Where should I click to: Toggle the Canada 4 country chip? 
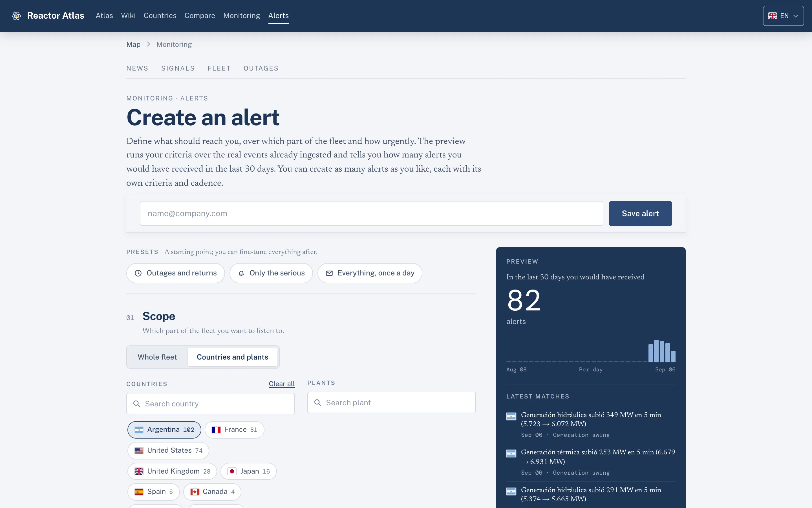pos(212,492)
